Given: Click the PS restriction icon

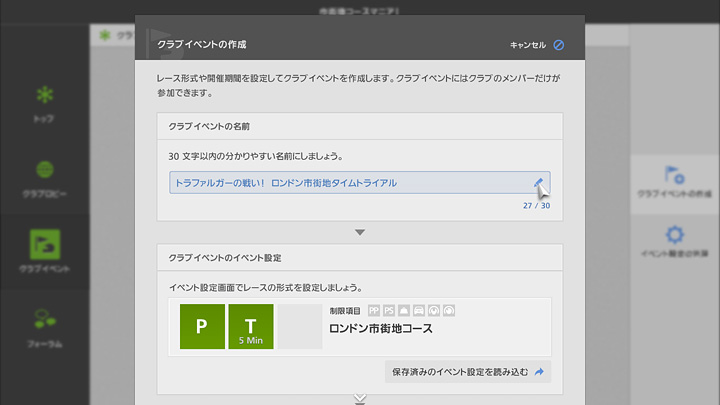Looking at the screenshot, I should 389,311.
